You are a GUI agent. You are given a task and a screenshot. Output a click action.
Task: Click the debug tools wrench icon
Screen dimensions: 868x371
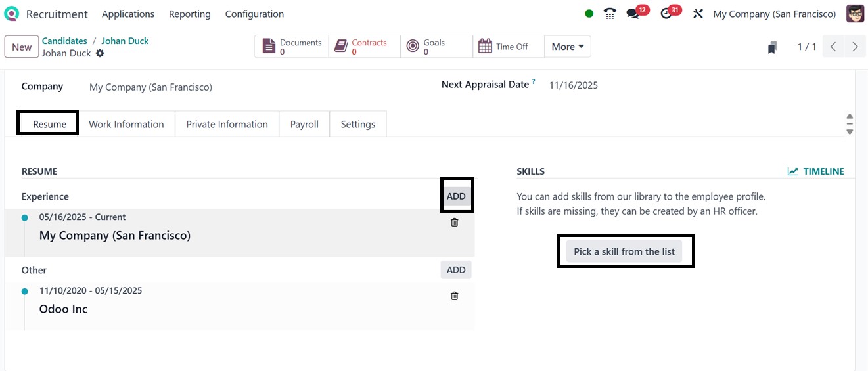[698, 14]
